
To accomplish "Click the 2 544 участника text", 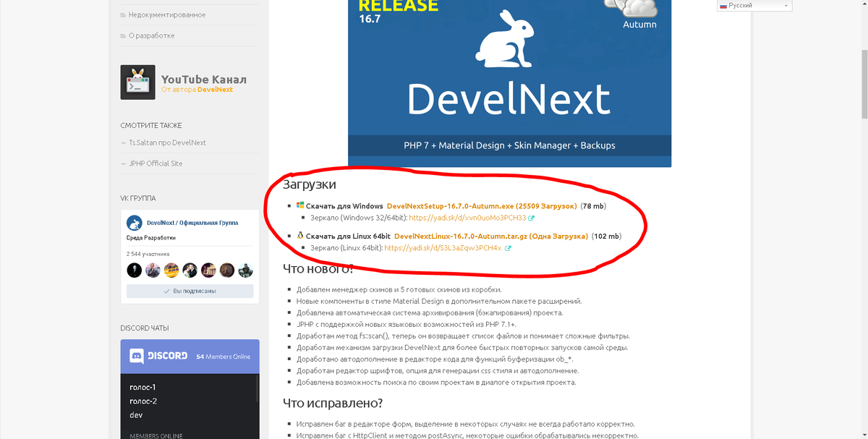I will [148, 254].
